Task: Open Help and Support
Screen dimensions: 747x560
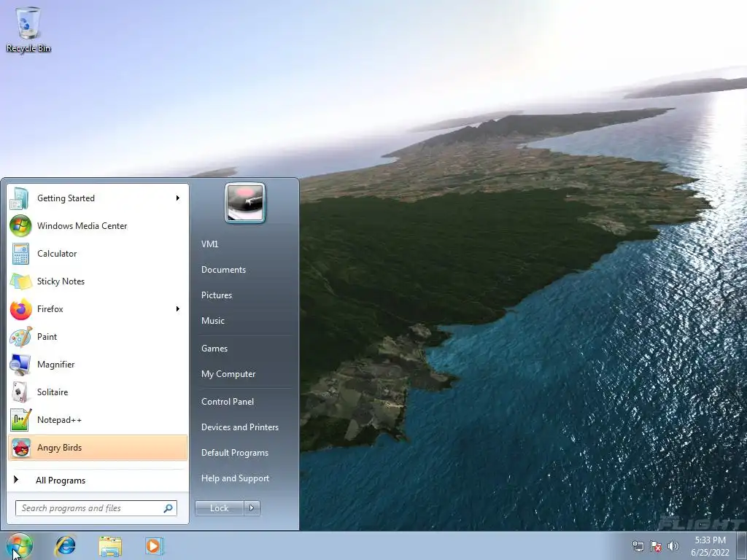Action: [235, 478]
